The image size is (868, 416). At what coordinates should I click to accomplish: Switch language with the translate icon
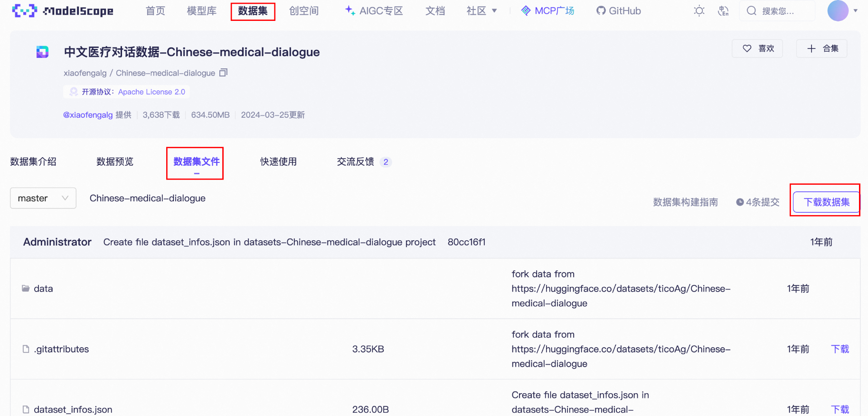(723, 11)
